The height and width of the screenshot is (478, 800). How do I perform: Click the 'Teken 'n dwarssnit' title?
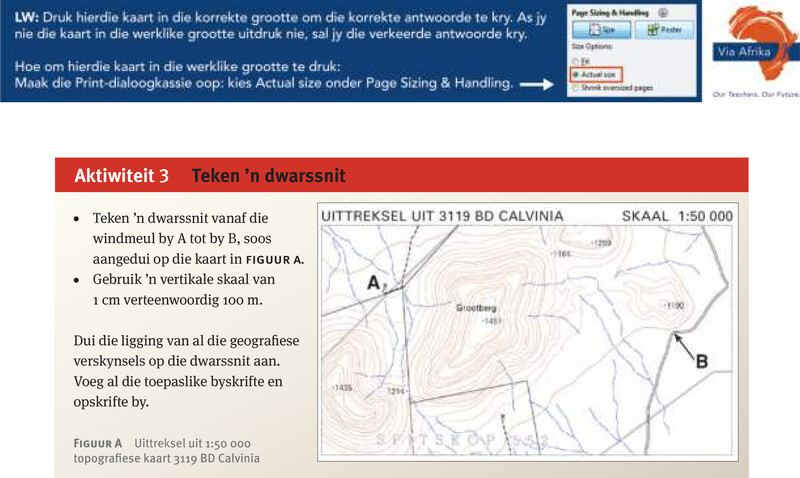click(x=268, y=175)
